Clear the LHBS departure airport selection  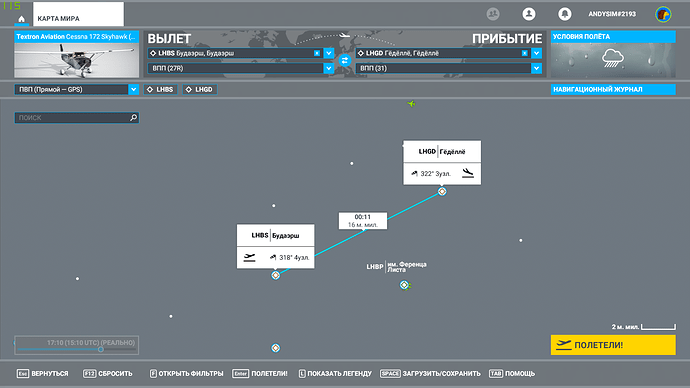coord(317,53)
